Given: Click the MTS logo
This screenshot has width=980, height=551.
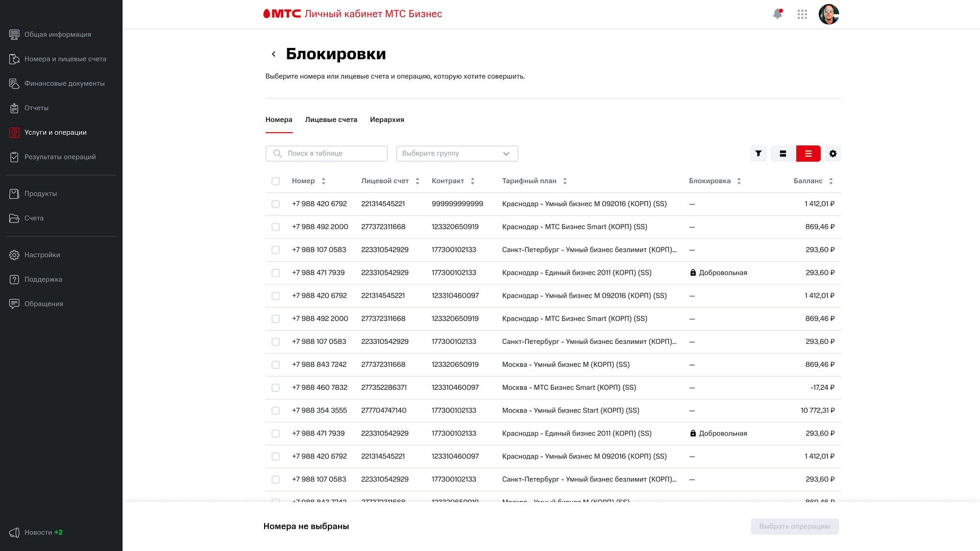Looking at the screenshot, I should pos(282,14).
